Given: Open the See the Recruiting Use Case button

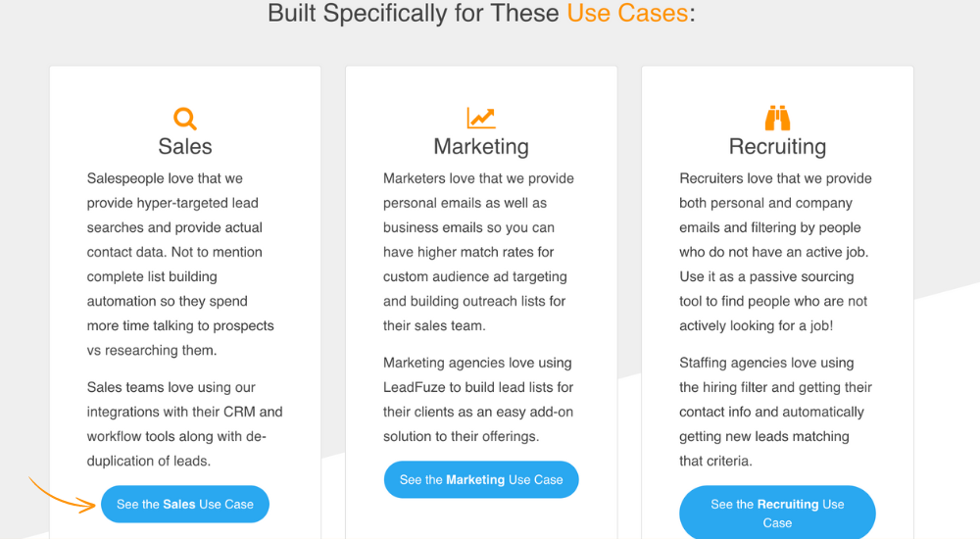Looking at the screenshot, I should (777, 513).
